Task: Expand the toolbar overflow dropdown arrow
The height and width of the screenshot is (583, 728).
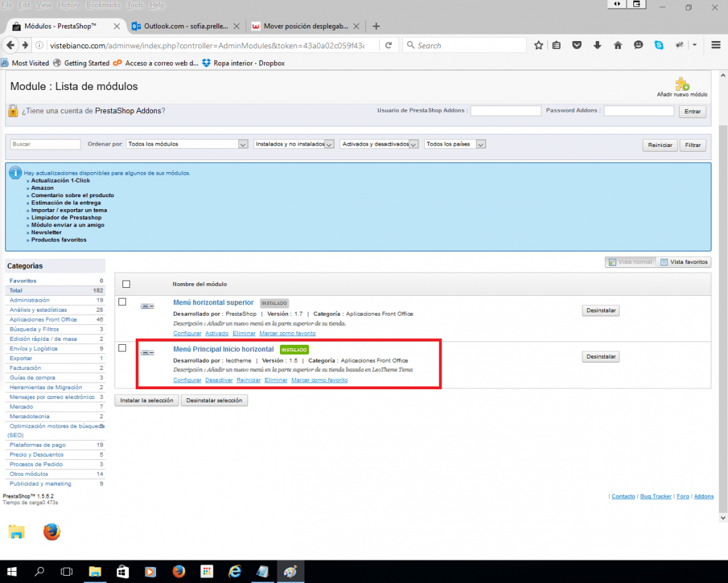Action: [694, 45]
